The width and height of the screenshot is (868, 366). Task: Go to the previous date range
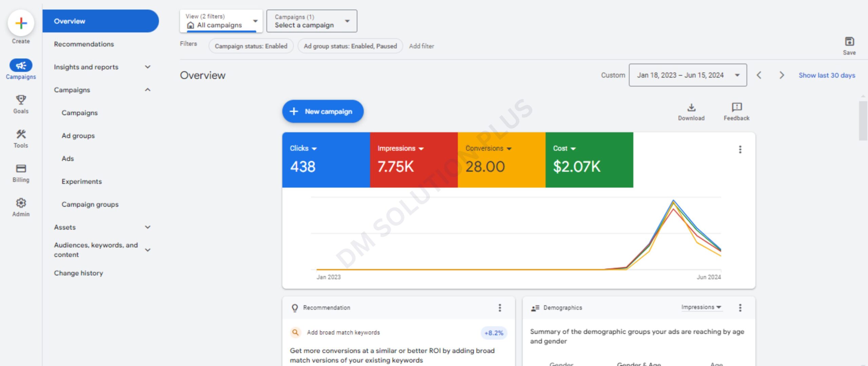[x=759, y=75]
